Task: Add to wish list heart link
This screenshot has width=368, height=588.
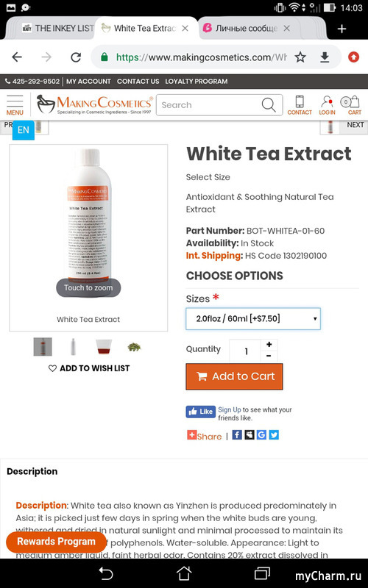Action: tap(89, 368)
